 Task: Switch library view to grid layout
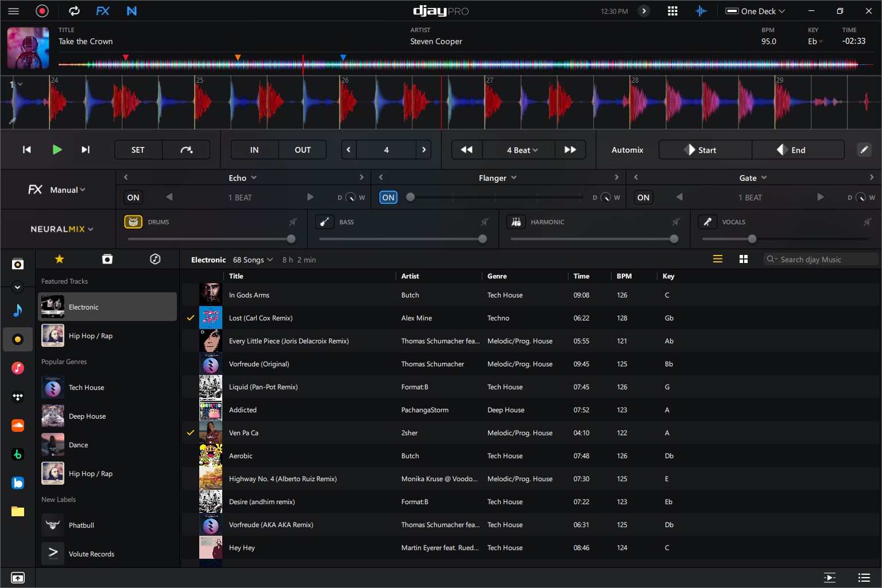pyautogui.click(x=744, y=259)
